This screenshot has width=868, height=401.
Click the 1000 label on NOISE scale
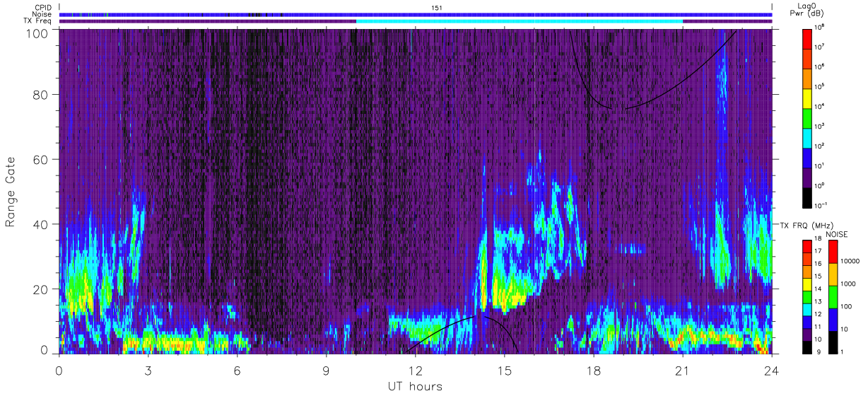[x=849, y=284]
